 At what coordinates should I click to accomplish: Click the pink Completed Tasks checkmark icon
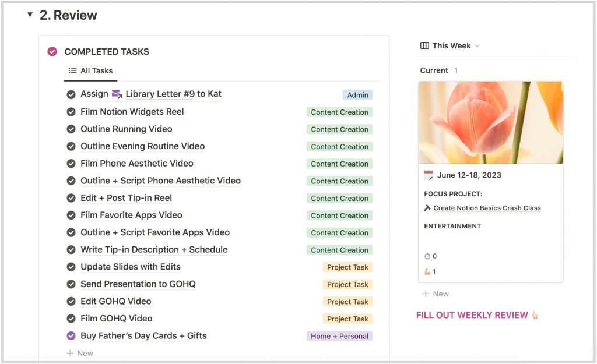(52, 51)
